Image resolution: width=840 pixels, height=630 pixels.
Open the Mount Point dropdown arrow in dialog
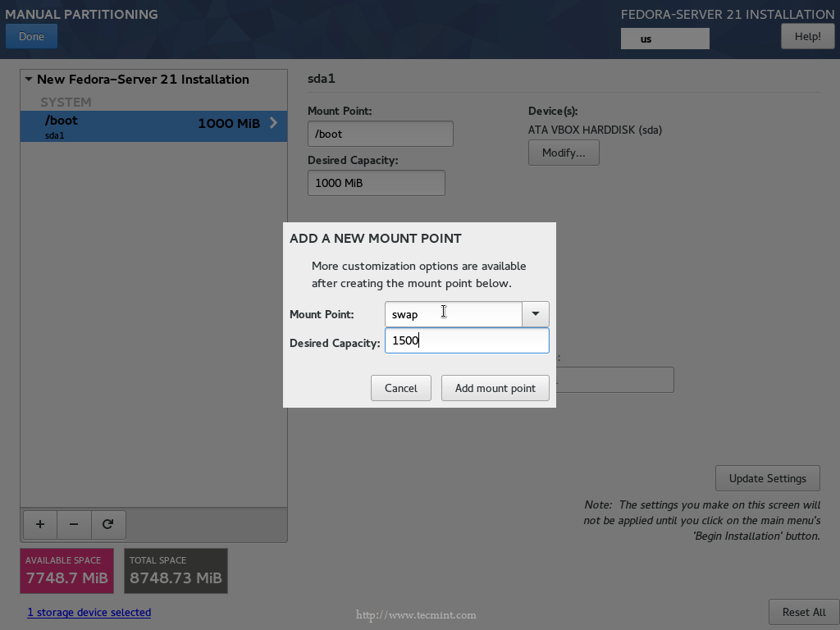[535, 314]
